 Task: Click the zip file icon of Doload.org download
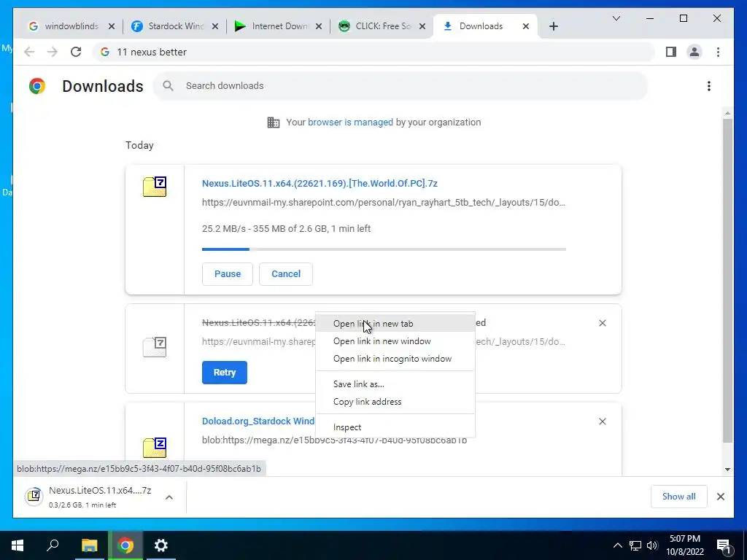click(155, 448)
